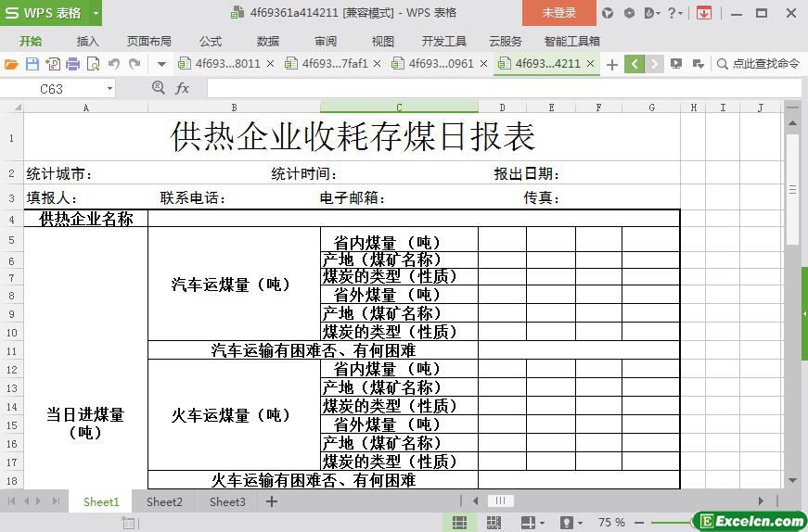The width and height of the screenshot is (808, 532).
Task: Click the 点此查找命令 search box
Action: [759, 64]
